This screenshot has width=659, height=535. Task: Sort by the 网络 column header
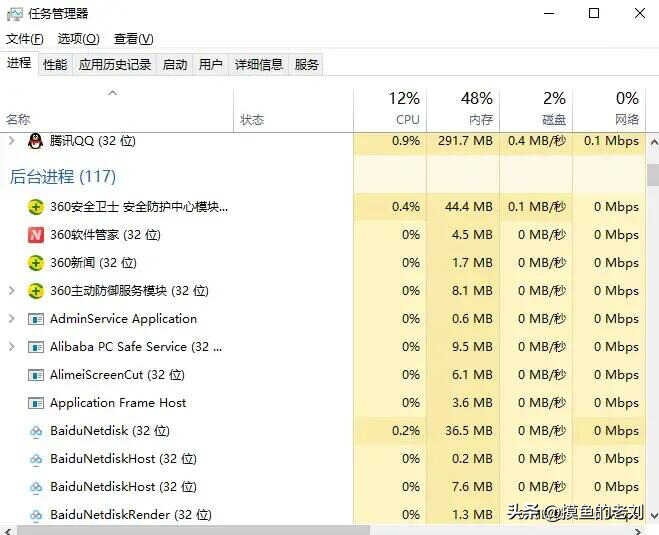[609, 109]
